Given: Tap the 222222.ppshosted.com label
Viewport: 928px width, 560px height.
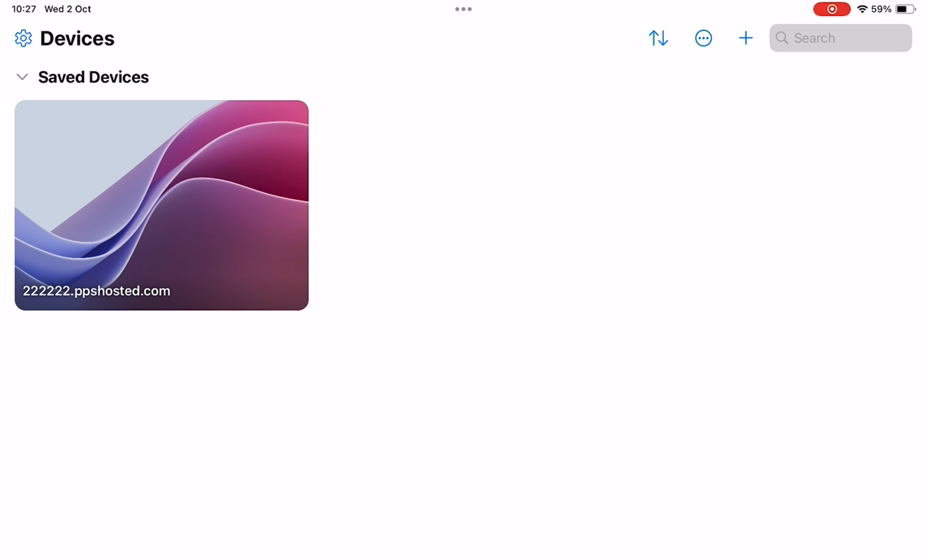Looking at the screenshot, I should [x=96, y=291].
